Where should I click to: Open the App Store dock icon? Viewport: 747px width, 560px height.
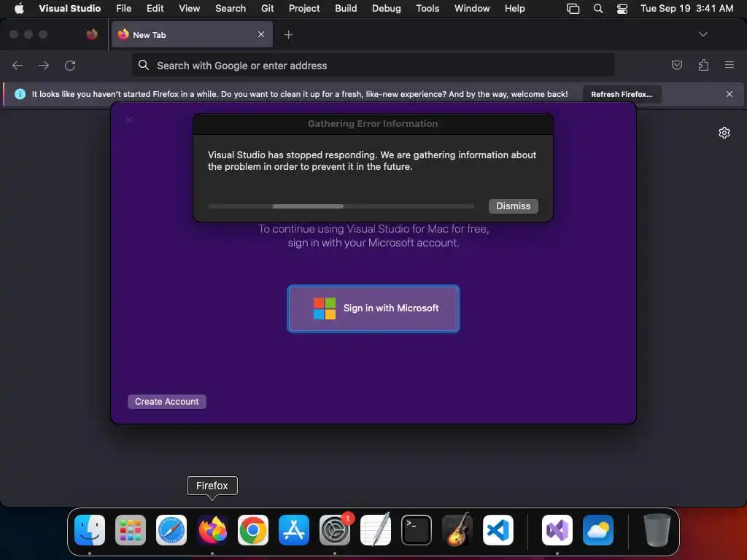pos(294,530)
